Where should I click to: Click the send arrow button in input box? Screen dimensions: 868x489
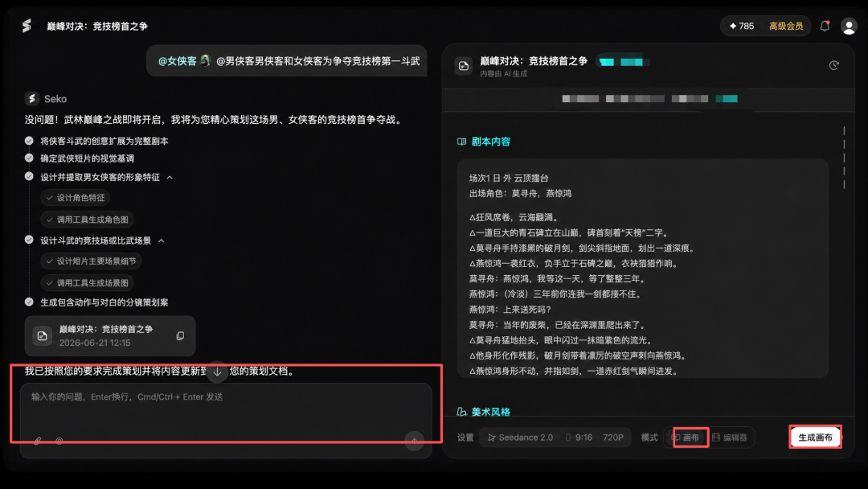[414, 441]
